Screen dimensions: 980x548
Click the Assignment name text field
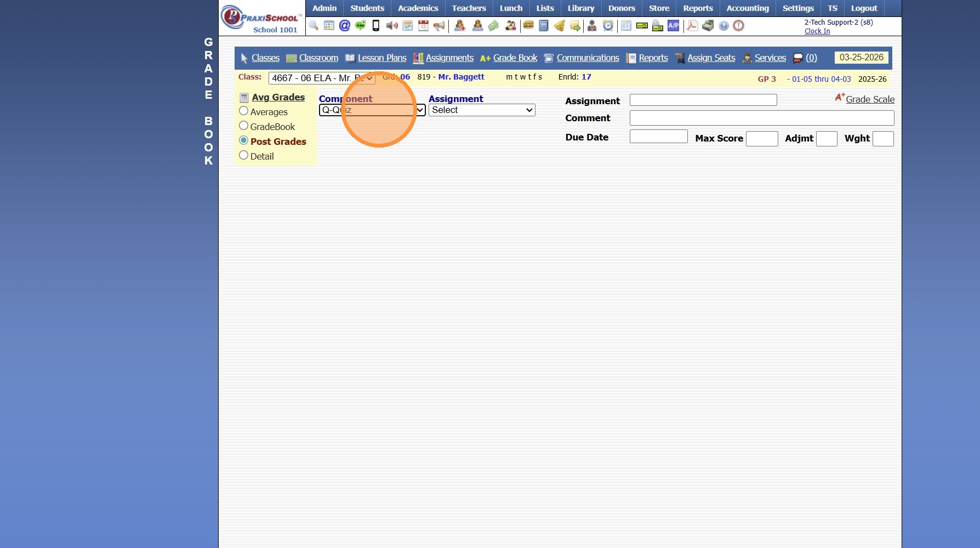[x=703, y=100]
